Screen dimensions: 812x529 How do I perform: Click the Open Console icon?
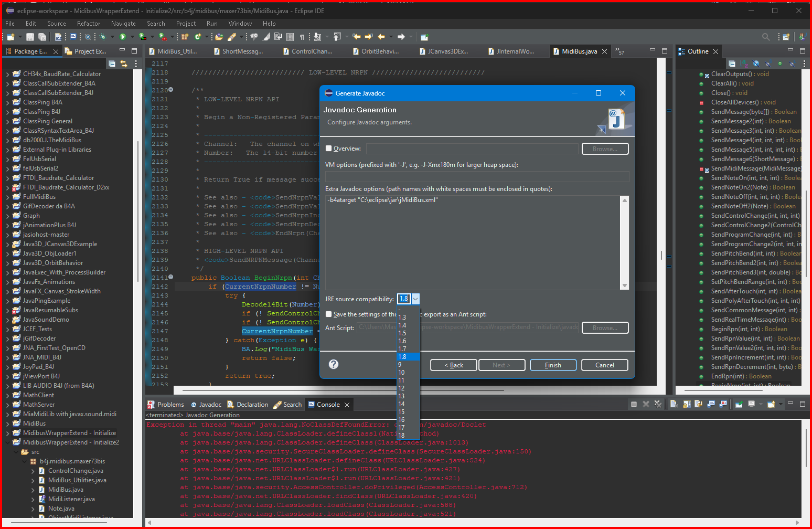click(x=771, y=404)
